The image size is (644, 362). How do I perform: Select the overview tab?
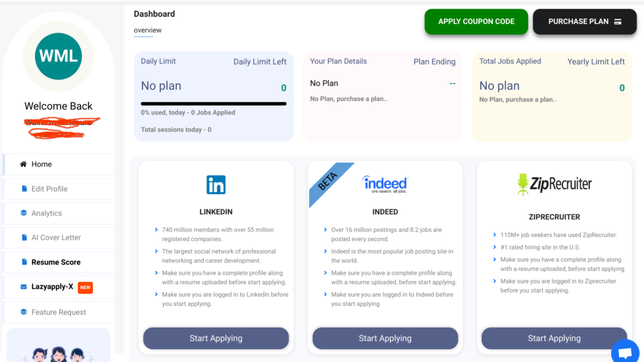(x=147, y=30)
